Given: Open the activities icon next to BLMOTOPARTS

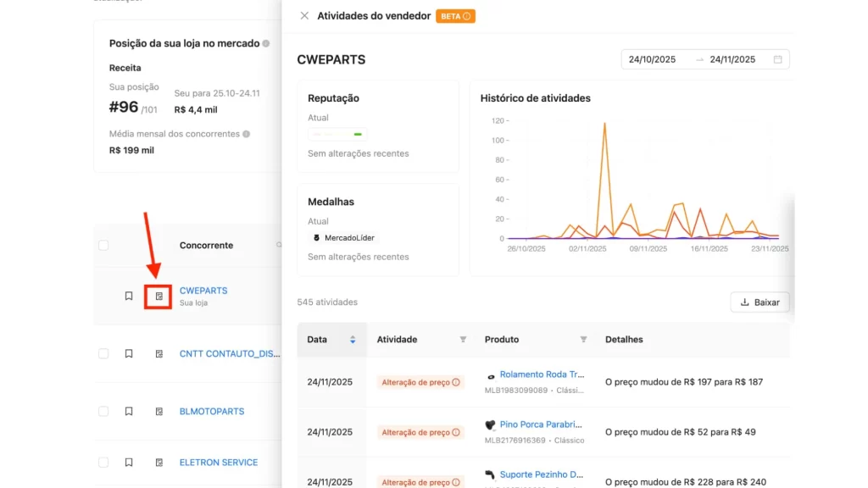Looking at the screenshot, I should [159, 411].
